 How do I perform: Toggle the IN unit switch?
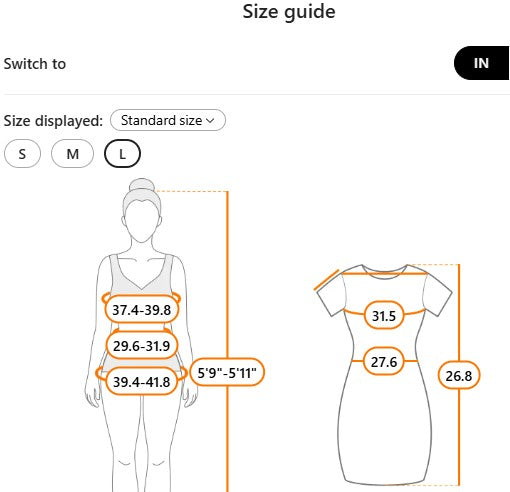[482, 63]
